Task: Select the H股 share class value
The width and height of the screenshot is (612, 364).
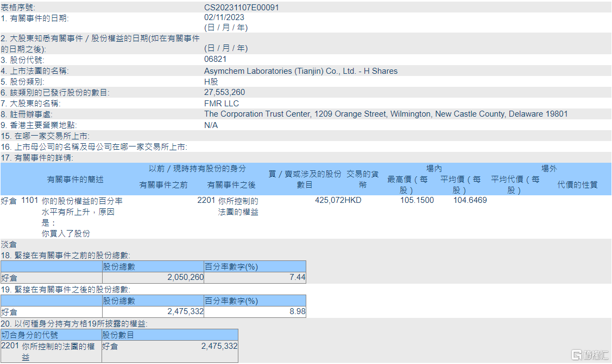Action: pyautogui.click(x=211, y=81)
